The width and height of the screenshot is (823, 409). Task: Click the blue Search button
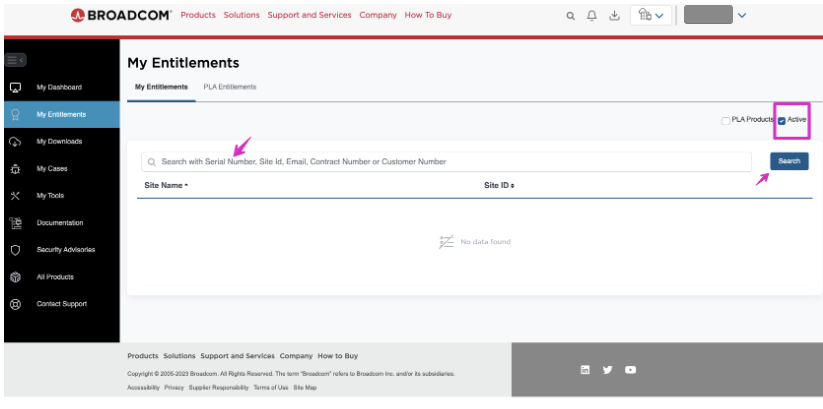789,161
